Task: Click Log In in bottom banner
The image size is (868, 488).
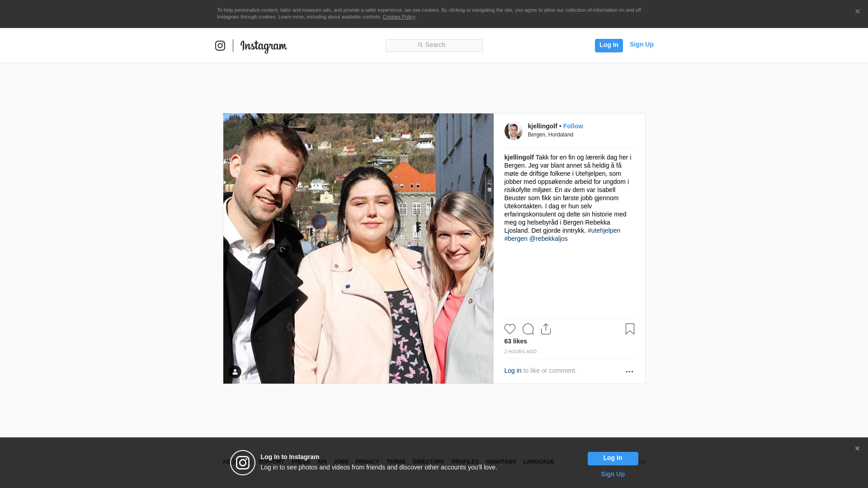Action: point(613,459)
